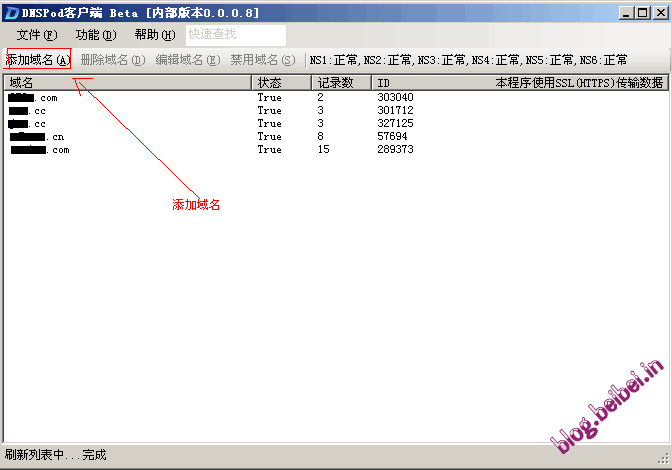Image resolution: width=672 pixels, height=470 pixels.
Task: Click record count 8 in the list
Action: [x=320, y=136]
